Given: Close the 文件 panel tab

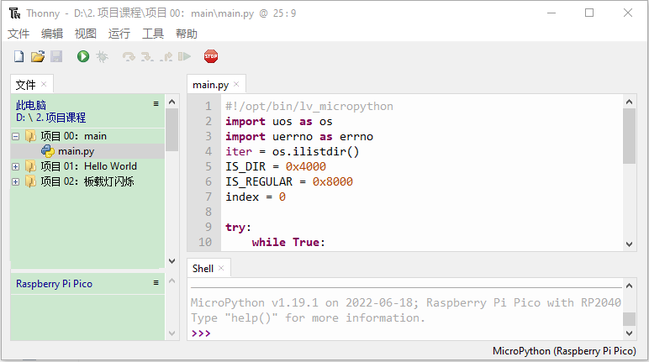Looking at the screenshot, I should 44,84.
